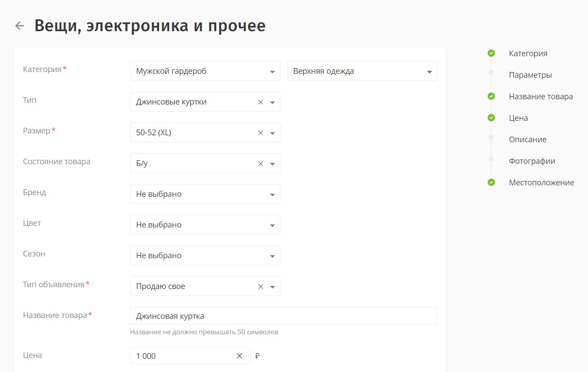Click the Сезон field label
The image size is (588, 372).
click(x=34, y=254)
